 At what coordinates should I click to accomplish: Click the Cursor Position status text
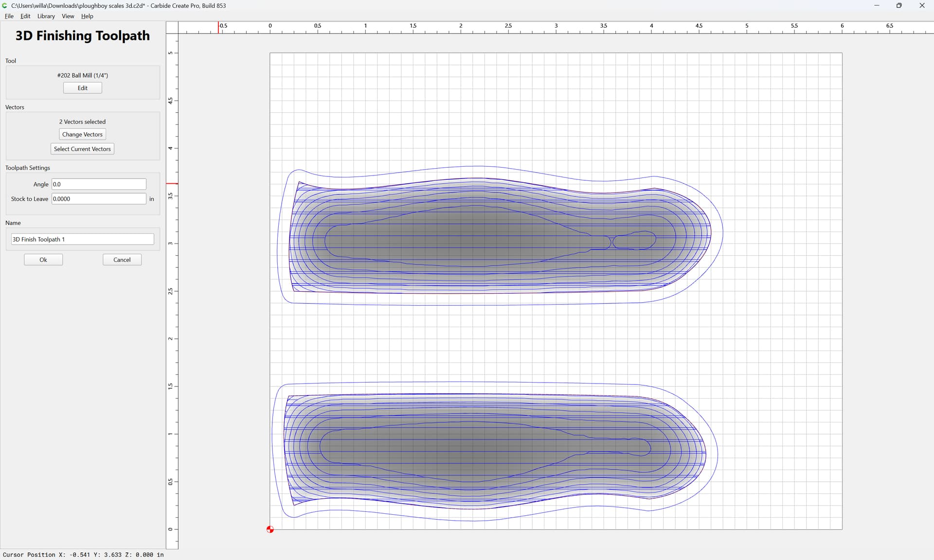click(x=83, y=555)
